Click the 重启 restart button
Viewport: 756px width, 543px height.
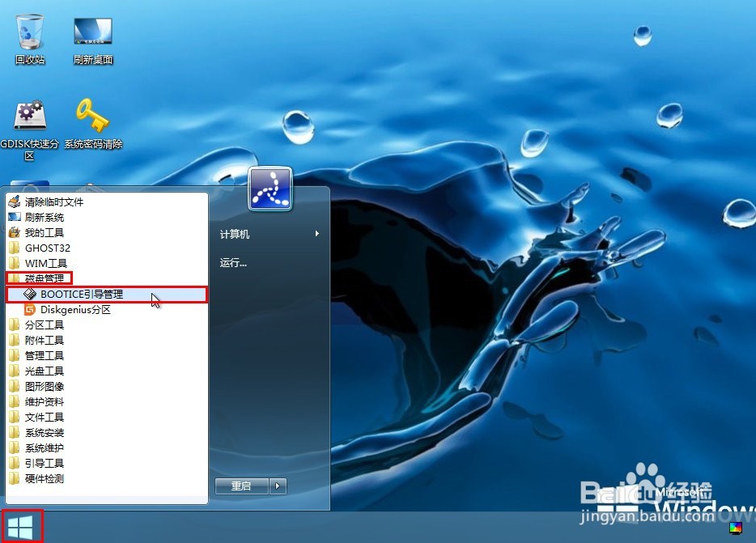tap(241, 486)
